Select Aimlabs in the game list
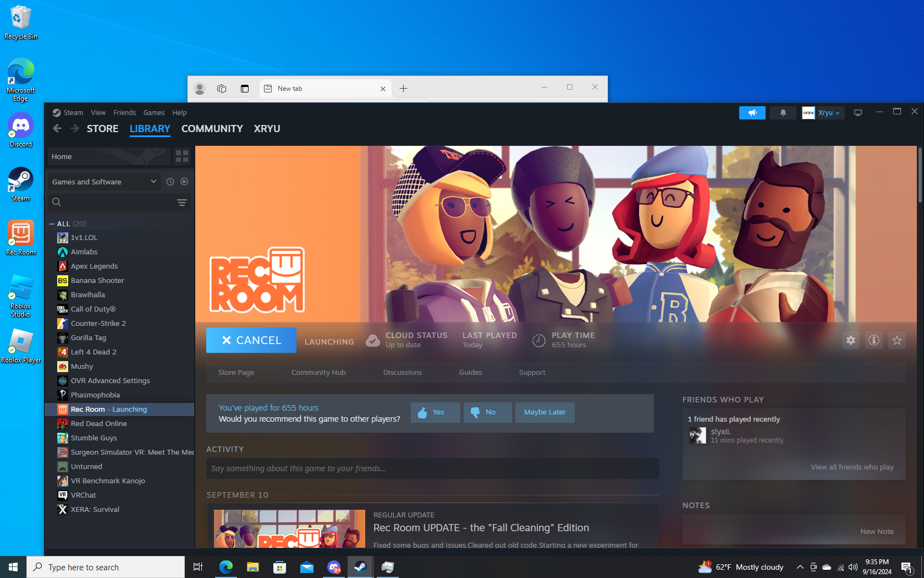 point(119,252)
